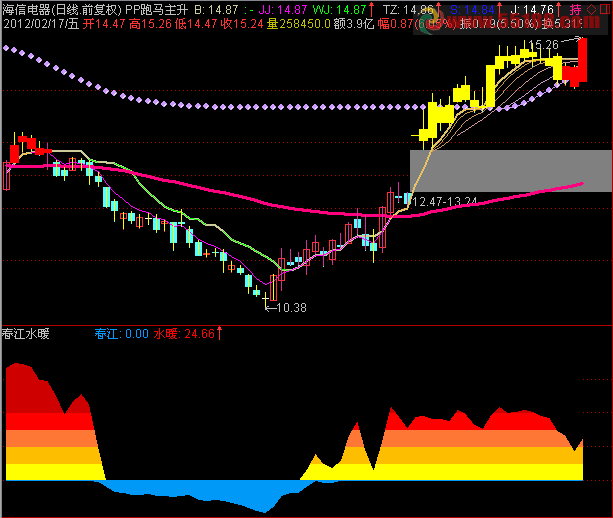Click the magenta JJ: 14.87 value

pyautogui.click(x=283, y=9)
